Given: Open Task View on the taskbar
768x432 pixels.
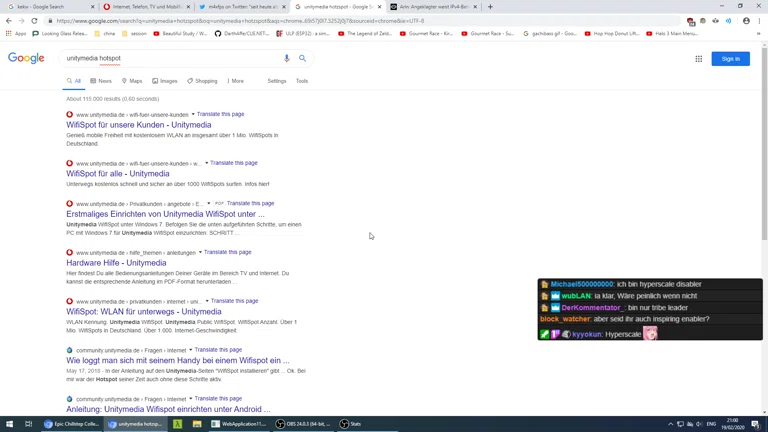Looking at the screenshot, I should click(28, 424).
